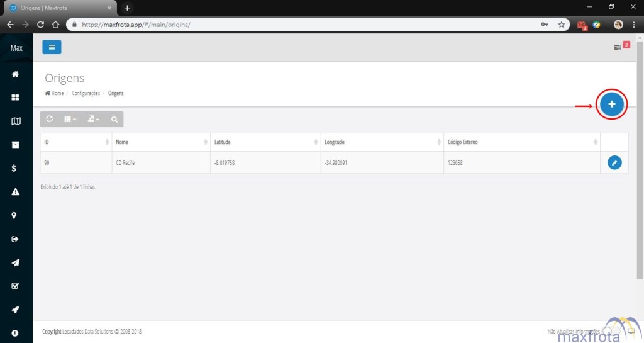Click the Configurações breadcrumb link

86,93
